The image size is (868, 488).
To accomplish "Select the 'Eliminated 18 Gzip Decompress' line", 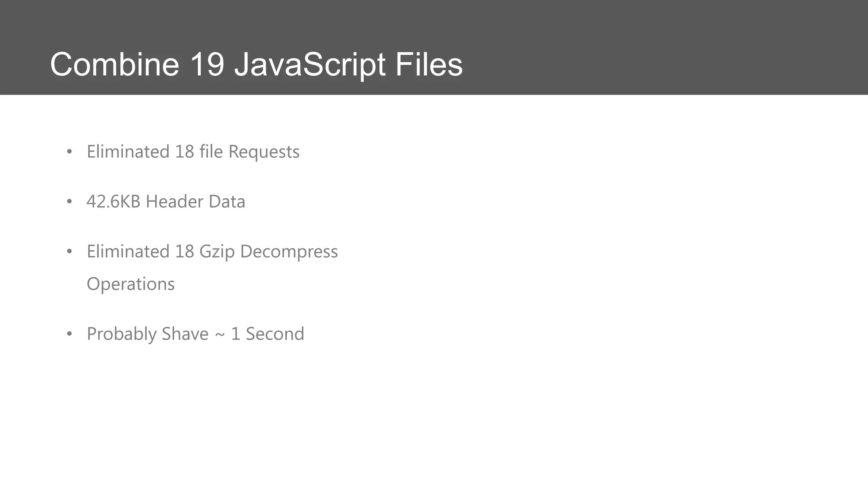I will 212,252.
